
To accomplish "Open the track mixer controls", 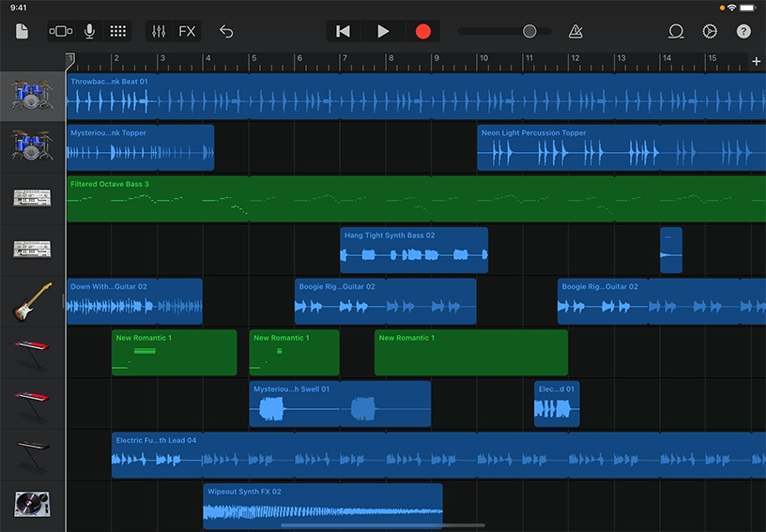I will (x=159, y=31).
